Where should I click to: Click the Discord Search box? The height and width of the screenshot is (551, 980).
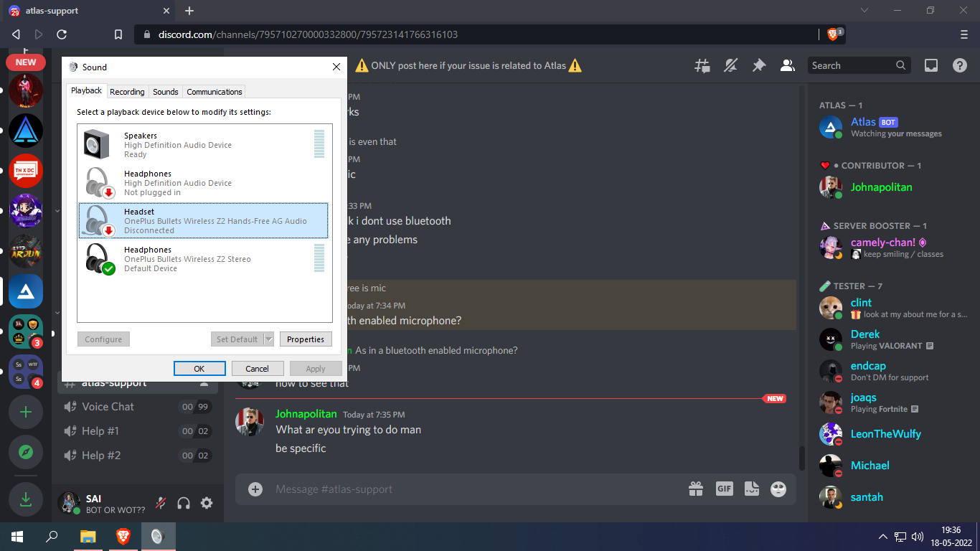pos(859,65)
